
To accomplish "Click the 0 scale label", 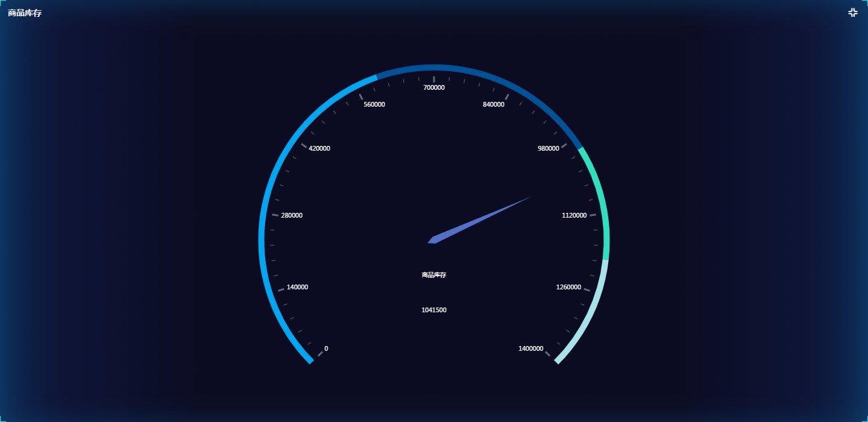I will [326, 348].
